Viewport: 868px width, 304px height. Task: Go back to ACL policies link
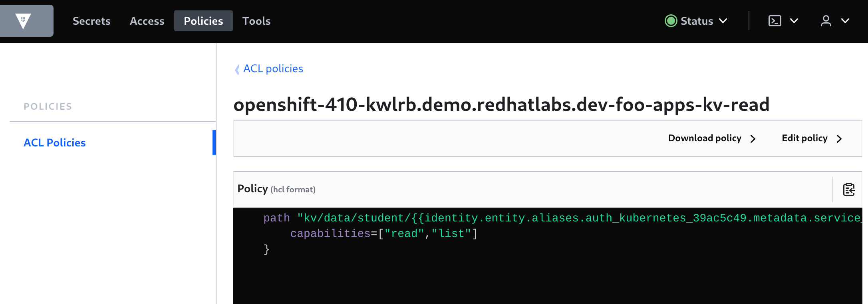273,69
